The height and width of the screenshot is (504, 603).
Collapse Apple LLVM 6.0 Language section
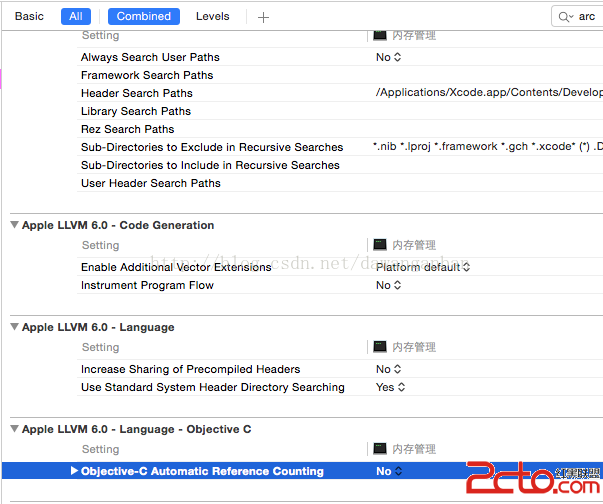click(x=14, y=327)
